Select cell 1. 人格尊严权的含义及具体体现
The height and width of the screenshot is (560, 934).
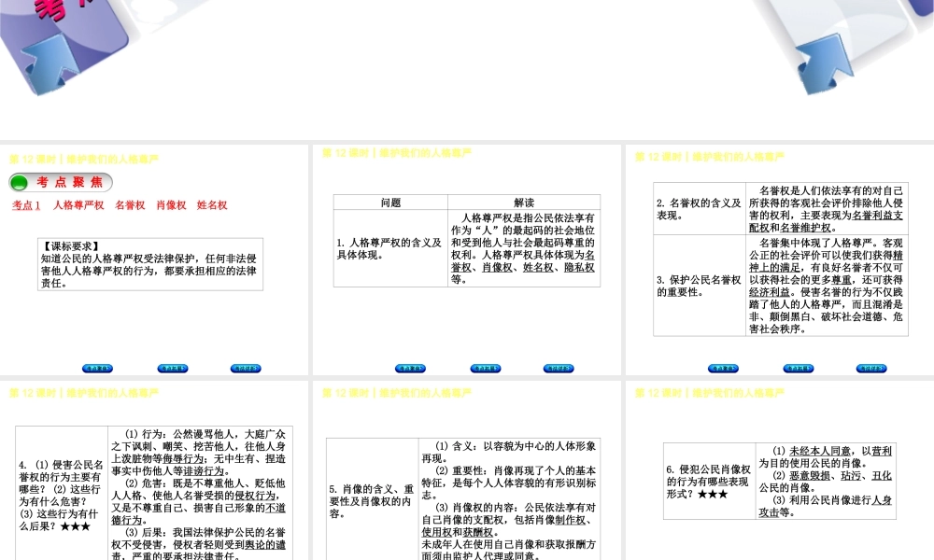tap(390, 248)
